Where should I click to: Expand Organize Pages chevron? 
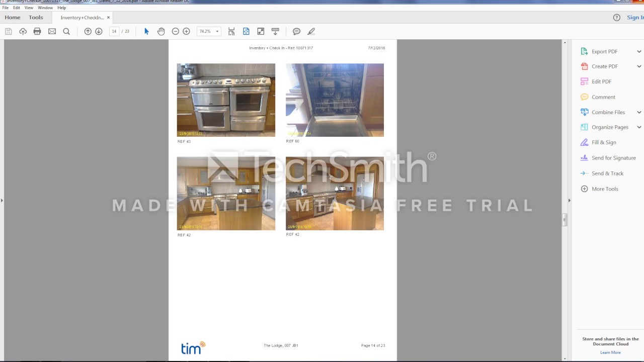(x=639, y=127)
